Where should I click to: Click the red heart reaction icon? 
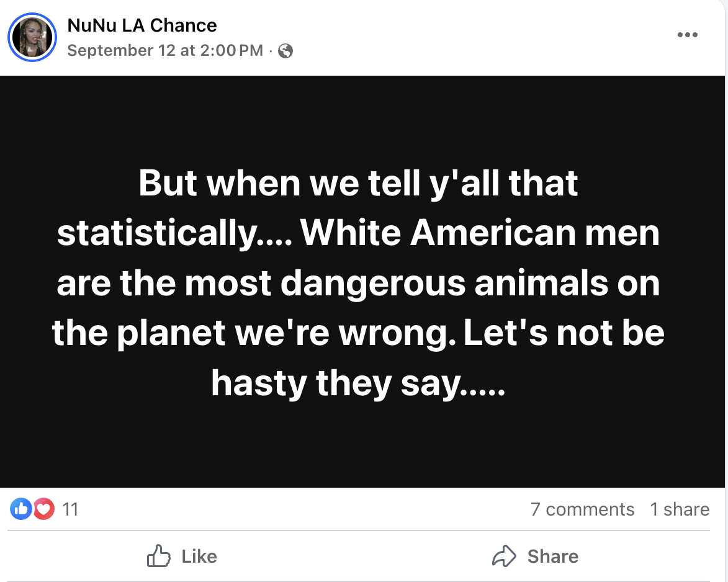pos(43,509)
